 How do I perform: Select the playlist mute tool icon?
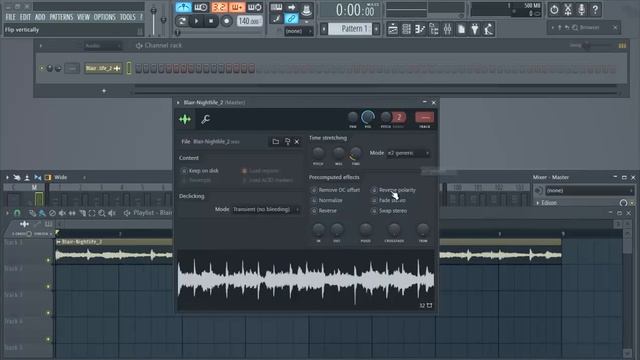tap(62, 213)
